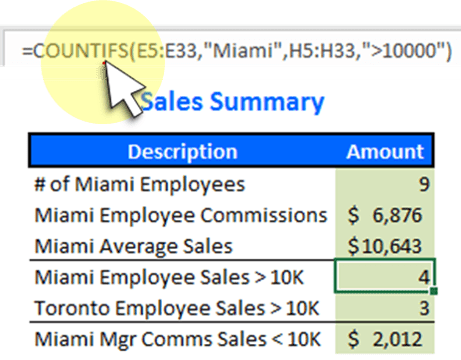Click the H5:H33 range in the formula
Image resolution: width=461 pixels, height=360 pixels.
pyautogui.click(x=322, y=51)
